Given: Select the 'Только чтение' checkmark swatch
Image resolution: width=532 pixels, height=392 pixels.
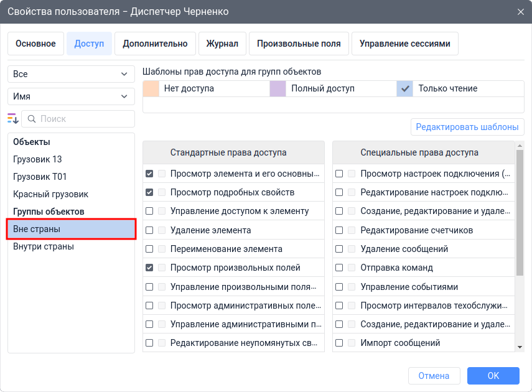Looking at the screenshot, I should tap(405, 89).
